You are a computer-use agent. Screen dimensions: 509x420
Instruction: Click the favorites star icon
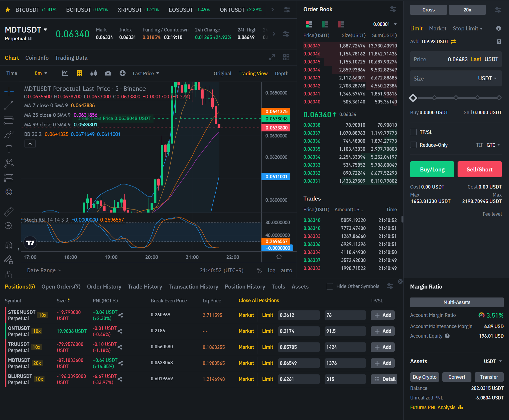coord(8,10)
